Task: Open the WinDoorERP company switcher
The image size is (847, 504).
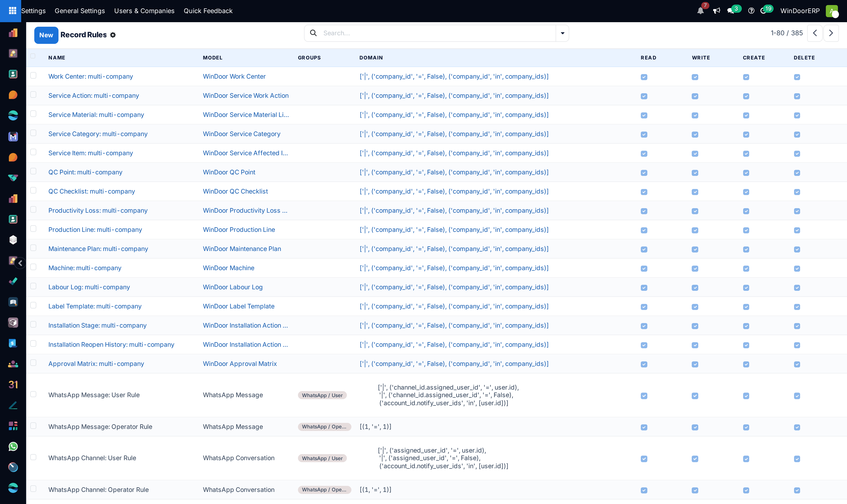Action: 800,11
